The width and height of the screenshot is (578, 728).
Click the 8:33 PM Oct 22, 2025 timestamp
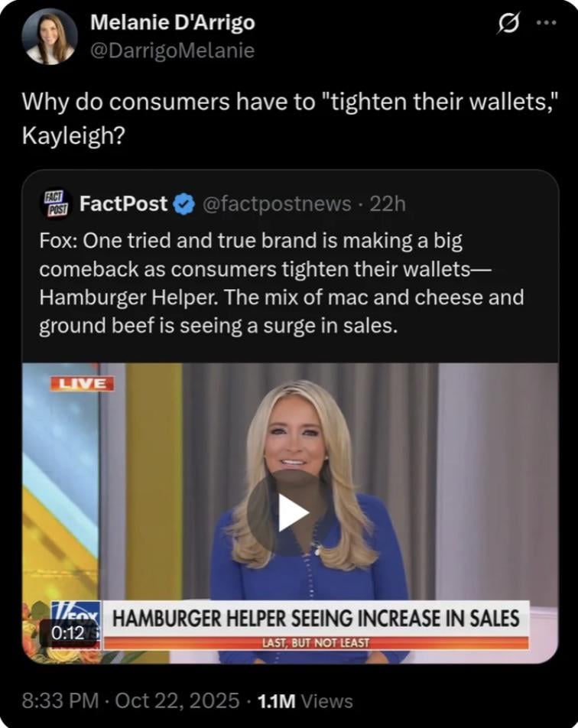[x=131, y=700]
